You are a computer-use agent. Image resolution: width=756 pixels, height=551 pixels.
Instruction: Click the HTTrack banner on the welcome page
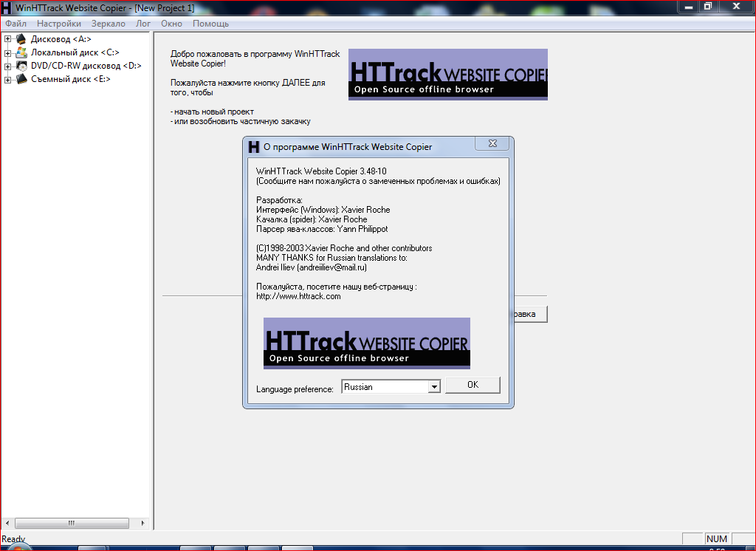pyautogui.click(x=447, y=75)
